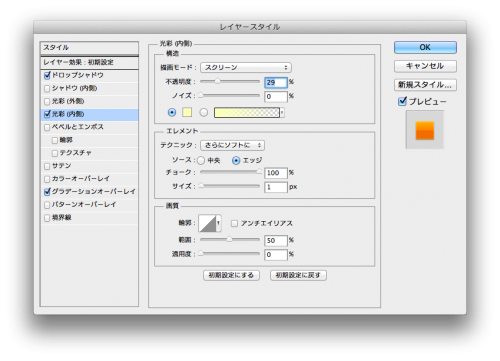500x361 pixels.
Task: Open the 描画モード dropdown showing スクリーン
Action: [246, 68]
